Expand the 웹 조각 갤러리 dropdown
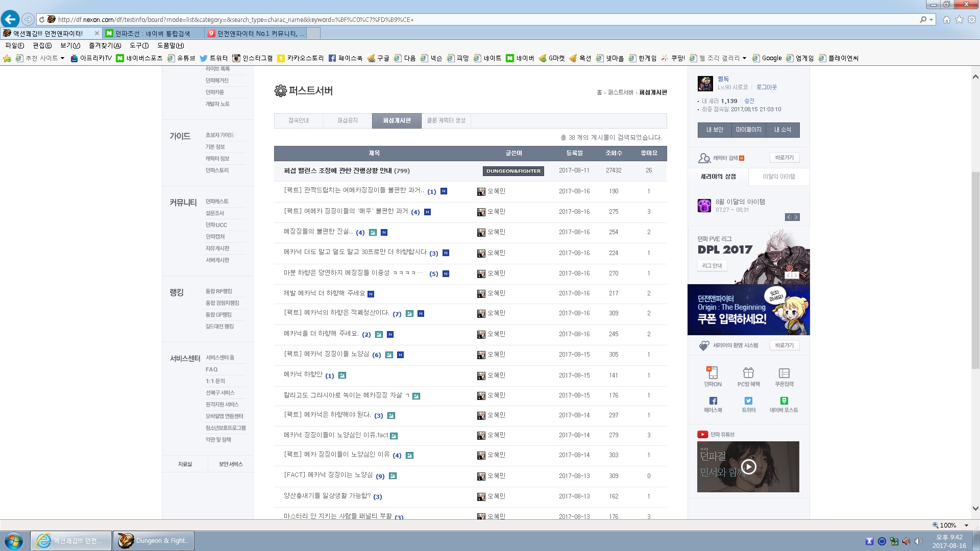The image size is (980, 551). (744, 58)
